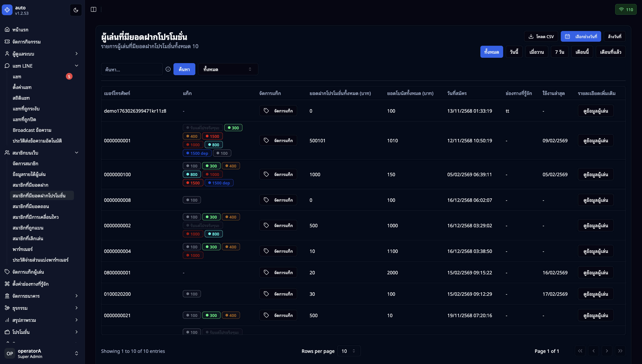Select the วันนี้ date filter
This screenshot has width=642, height=364.
pos(514,52)
